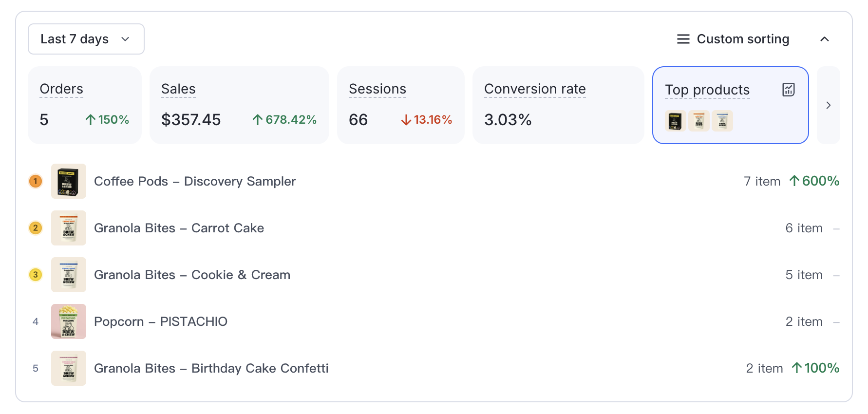
Task: Open Granola Bites – Birthday Cake Confetti
Action: [211, 368]
